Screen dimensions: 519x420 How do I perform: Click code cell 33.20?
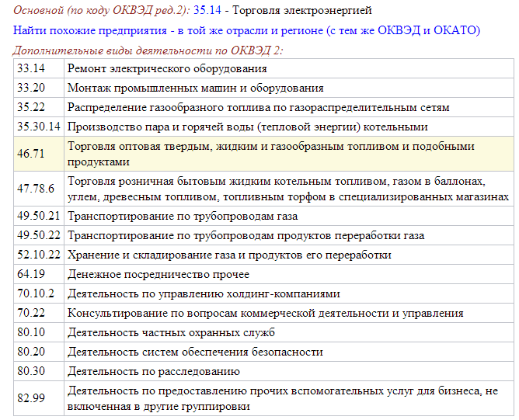click(x=39, y=88)
